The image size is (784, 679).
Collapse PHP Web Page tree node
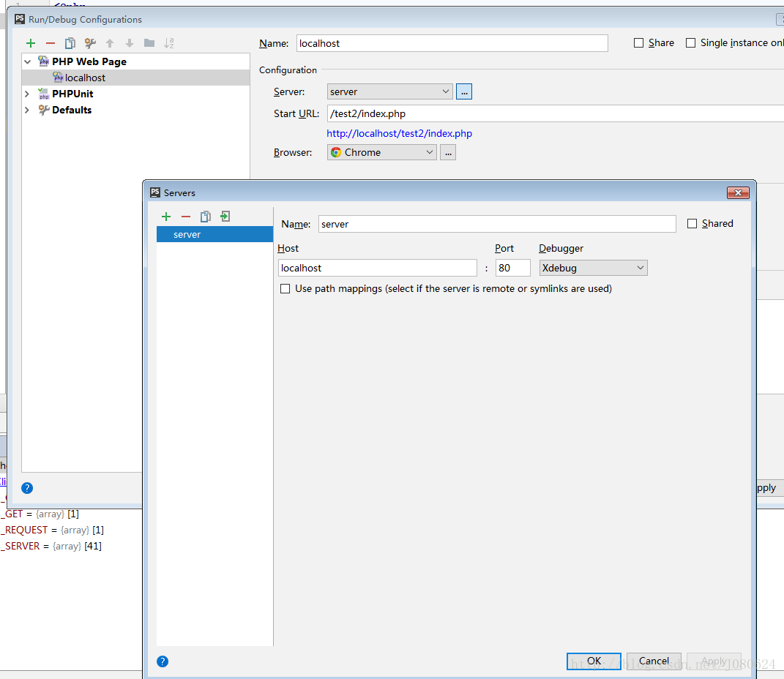[28, 62]
